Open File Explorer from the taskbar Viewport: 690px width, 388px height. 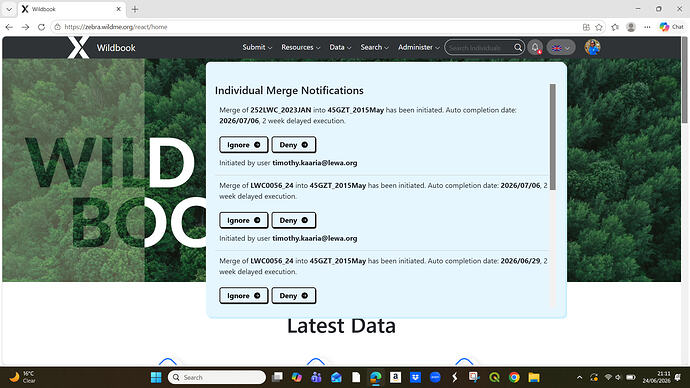coord(534,377)
